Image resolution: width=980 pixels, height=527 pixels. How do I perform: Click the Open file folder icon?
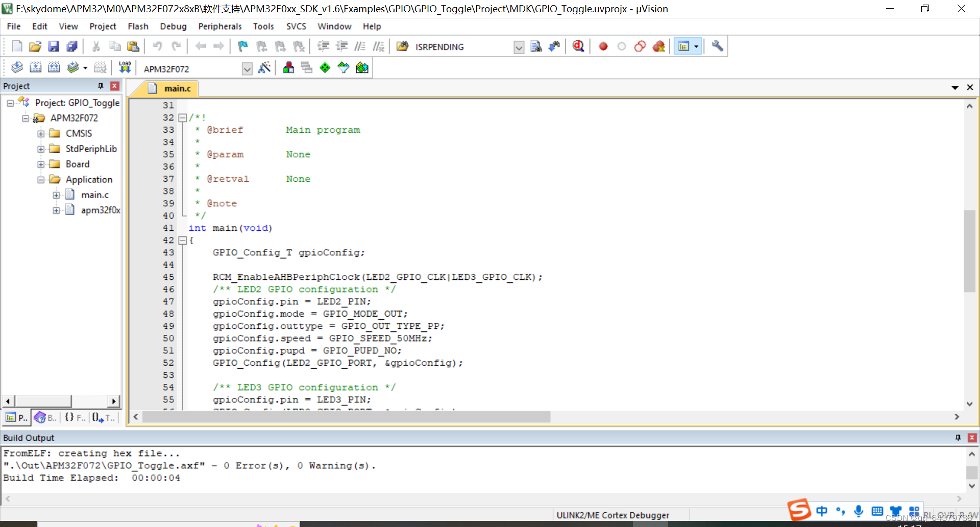pyautogui.click(x=35, y=46)
